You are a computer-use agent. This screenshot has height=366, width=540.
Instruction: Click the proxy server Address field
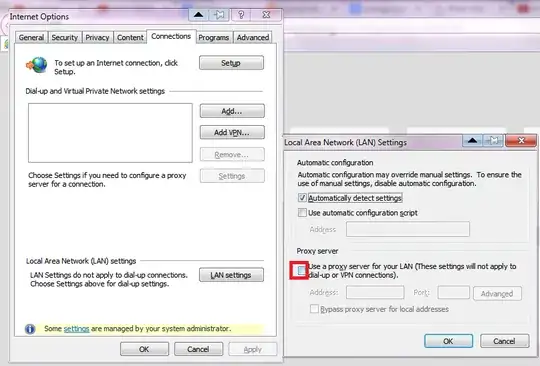(x=375, y=293)
